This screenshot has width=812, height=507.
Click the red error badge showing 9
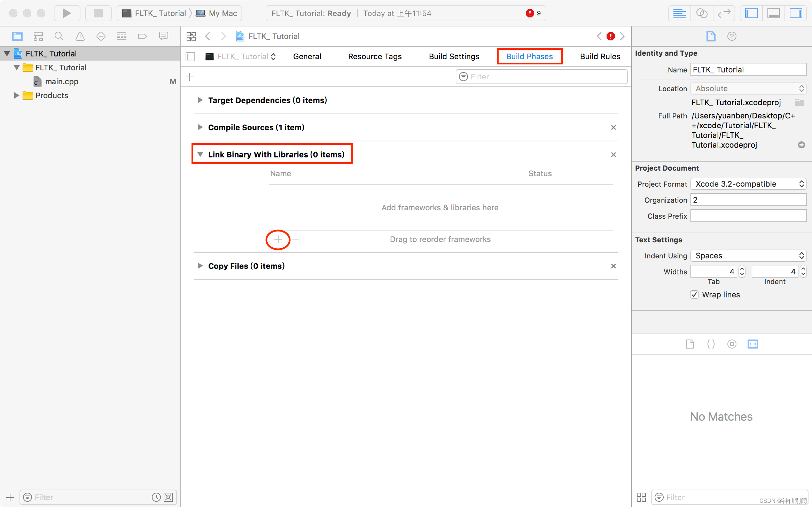[533, 13]
